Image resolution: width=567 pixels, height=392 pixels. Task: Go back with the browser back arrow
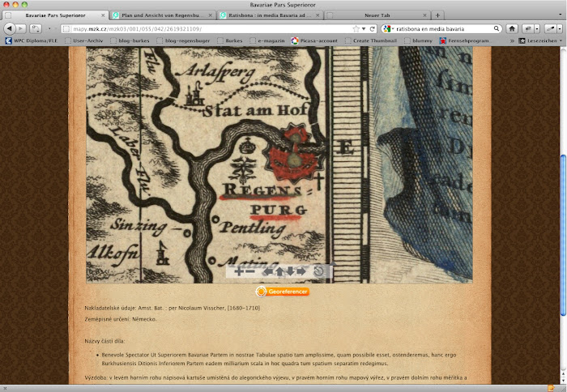point(10,28)
